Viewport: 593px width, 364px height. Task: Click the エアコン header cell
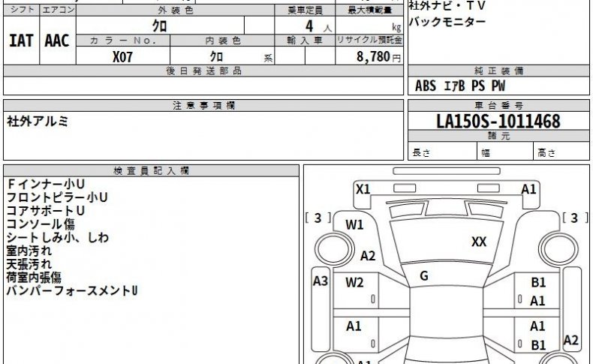click(58, 10)
